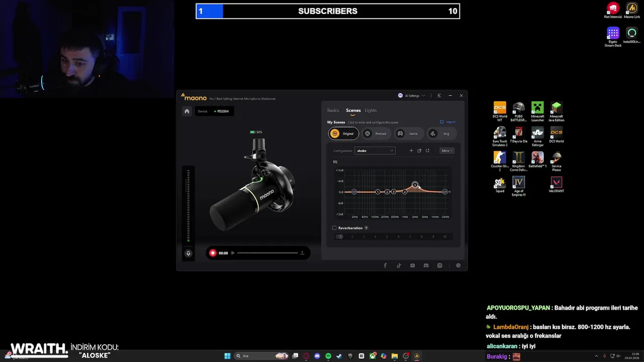Image resolution: width=644 pixels, height=362 pixels.
Task: Select the PUBG Battlegrounds desktop shortcut
Action: [x=519, y=112]
